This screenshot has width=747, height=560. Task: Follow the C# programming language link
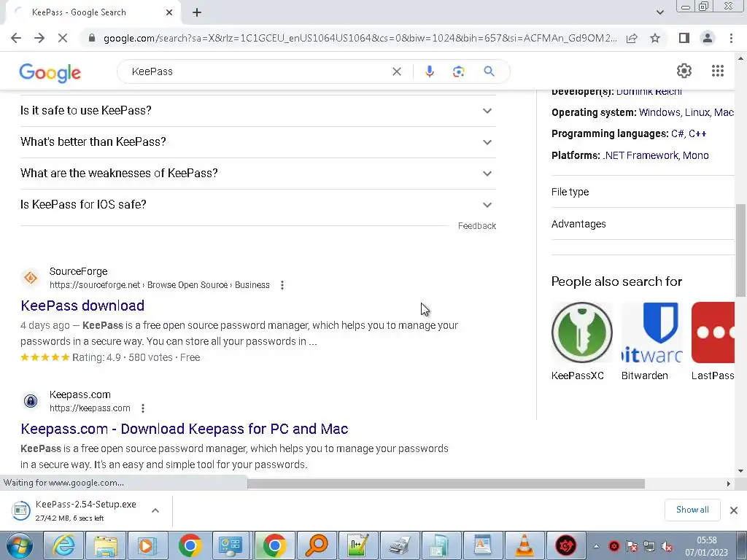point(677,134)
